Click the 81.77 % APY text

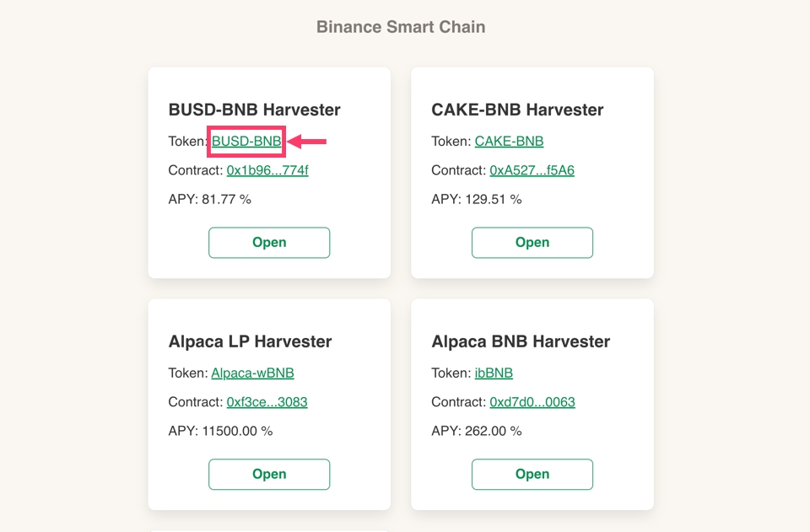tap(226, 200)
